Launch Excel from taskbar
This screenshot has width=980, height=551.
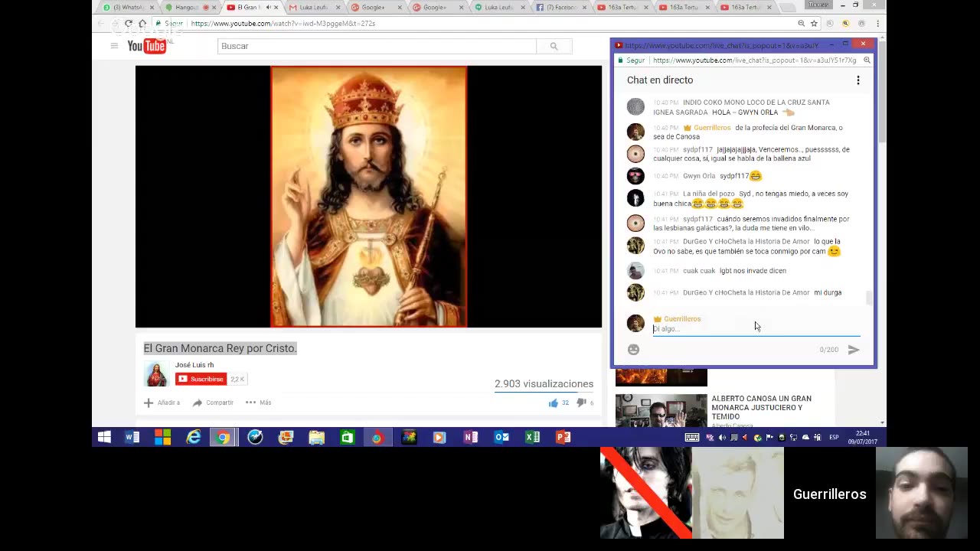[x=532, y=437]
